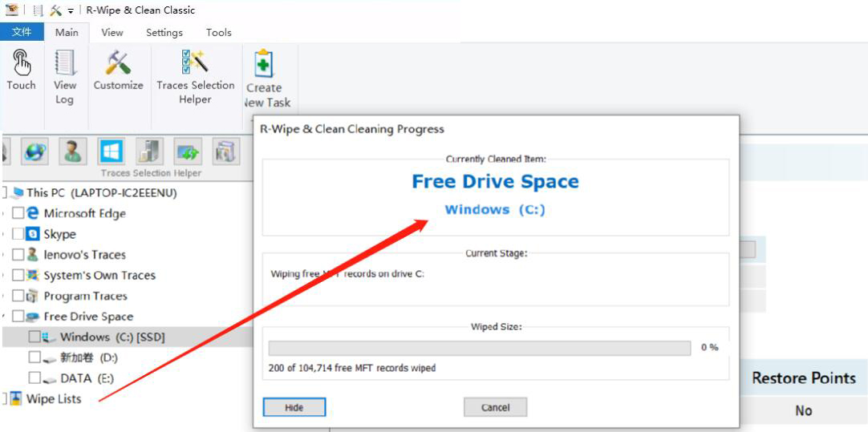Click the System's Own Traces icon
Image resolution: width=868 pixels, height=432 pixels.
(x=33, y=275)
